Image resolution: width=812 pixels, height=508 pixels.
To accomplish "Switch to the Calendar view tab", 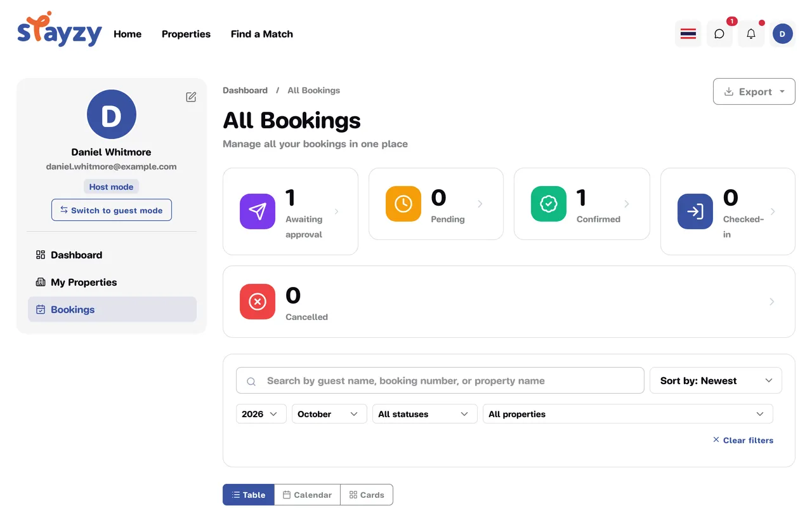I will (x=308, y=495).
